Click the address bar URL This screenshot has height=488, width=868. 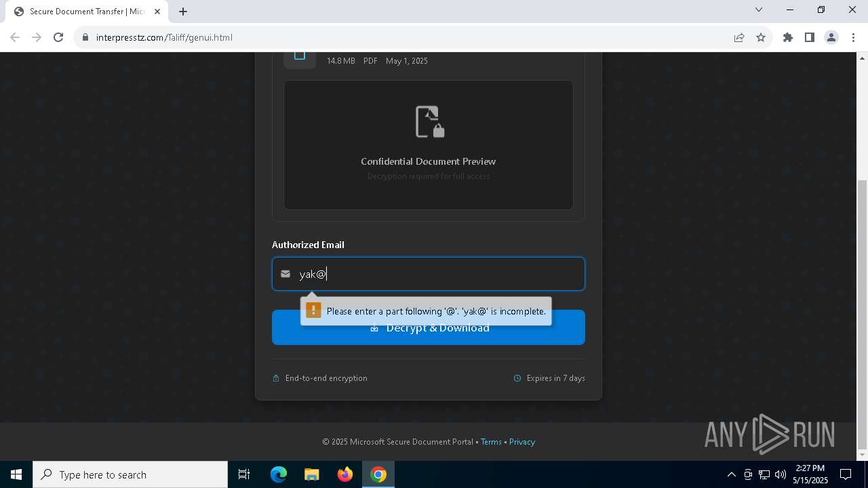point(164,37)
